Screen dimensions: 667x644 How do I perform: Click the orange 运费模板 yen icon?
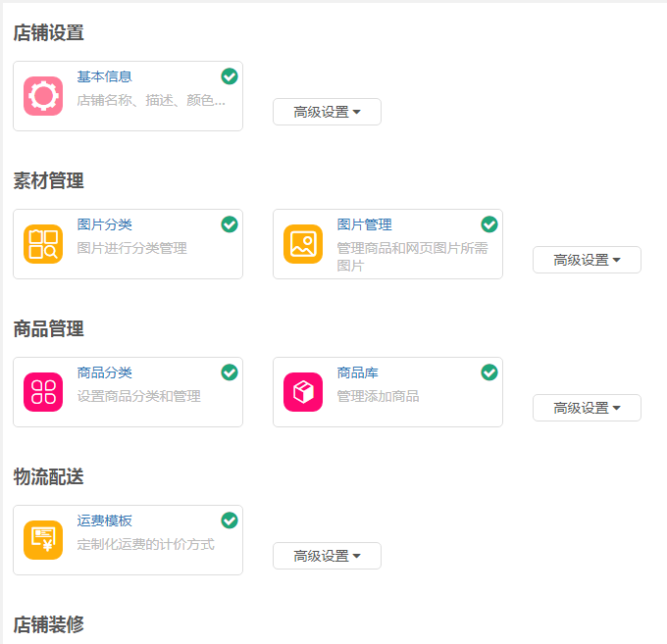tap(43, 540)
